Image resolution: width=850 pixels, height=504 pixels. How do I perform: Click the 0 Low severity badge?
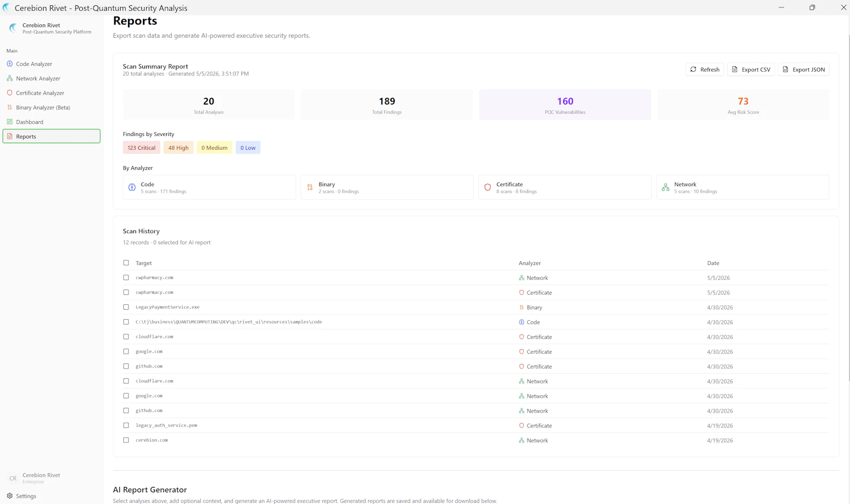click(x=248, y=148)
